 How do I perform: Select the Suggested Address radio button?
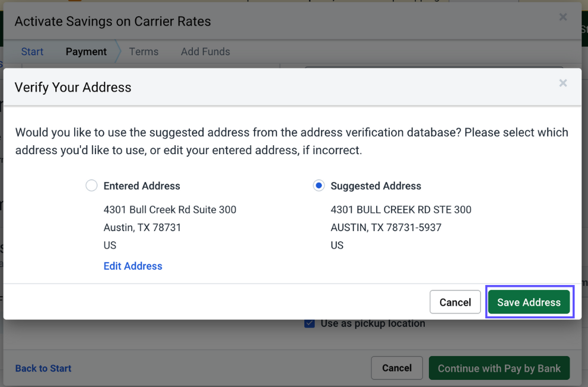pos(319,185)
